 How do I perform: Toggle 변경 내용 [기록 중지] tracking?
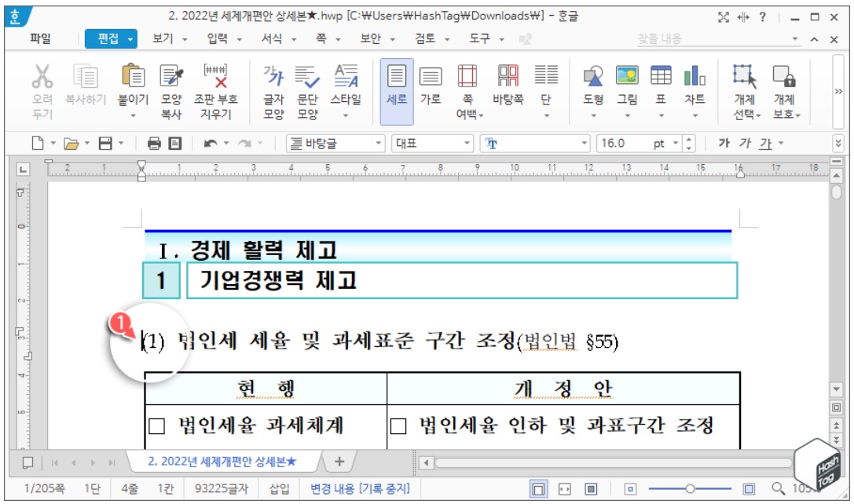tap(360, 488)
